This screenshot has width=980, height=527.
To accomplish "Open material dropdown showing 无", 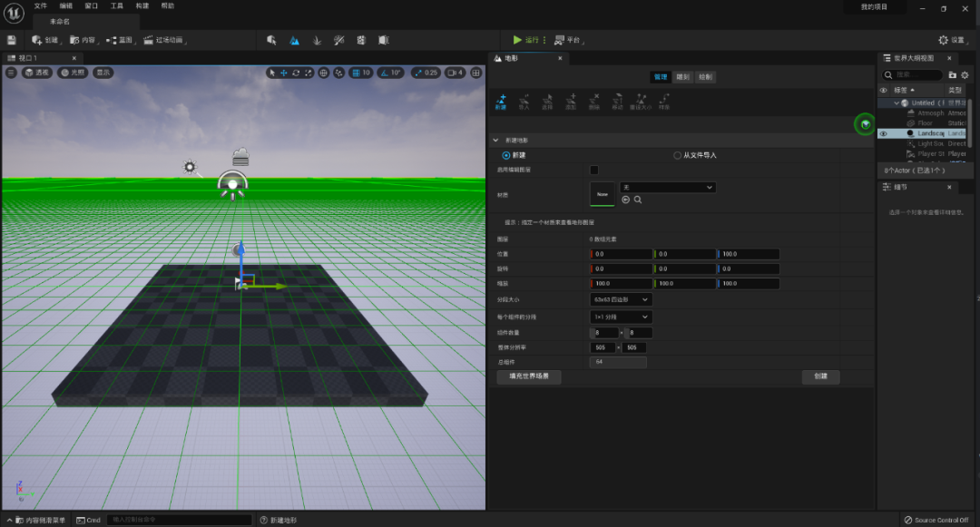I will pyautogui.click(x=668, y=188).
